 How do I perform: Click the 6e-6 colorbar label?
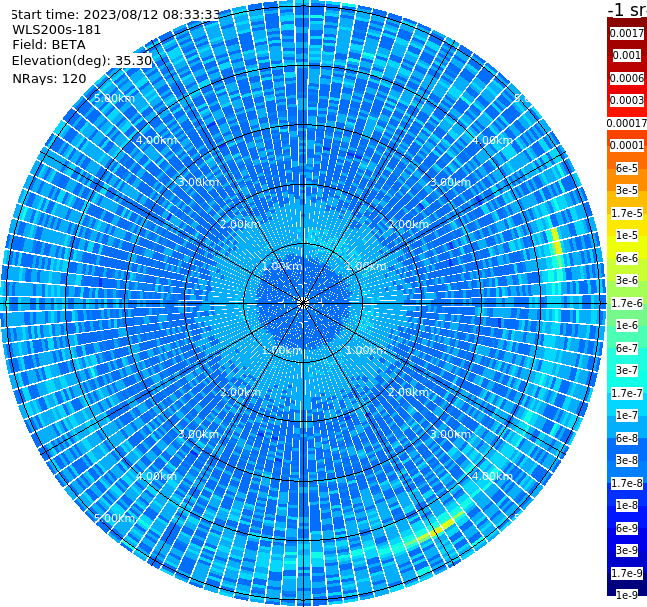627,258
